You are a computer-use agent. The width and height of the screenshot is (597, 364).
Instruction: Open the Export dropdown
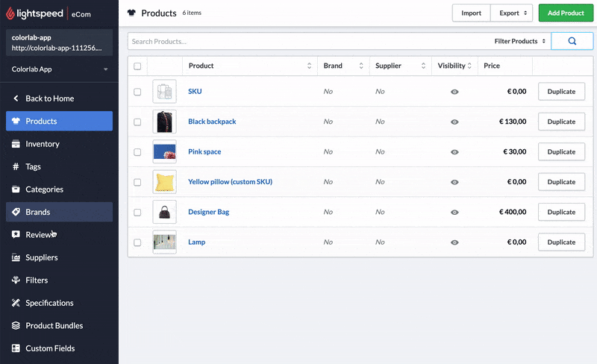tap(512, 13)
